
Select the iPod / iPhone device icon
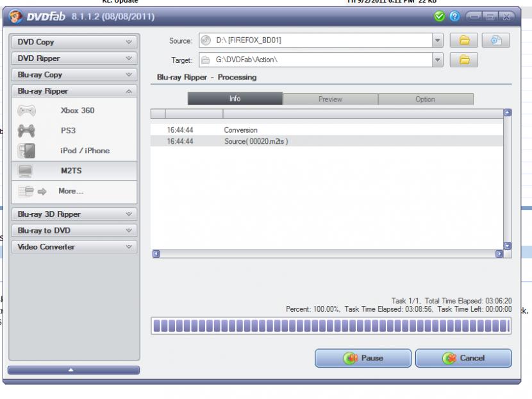pyautogui.click(x=27, y=151)
